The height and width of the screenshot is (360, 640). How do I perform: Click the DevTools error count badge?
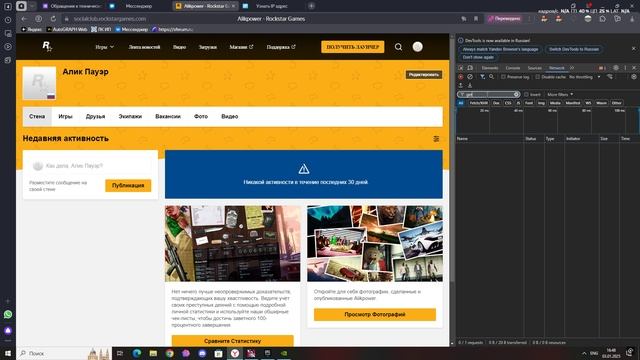point(602,68)
